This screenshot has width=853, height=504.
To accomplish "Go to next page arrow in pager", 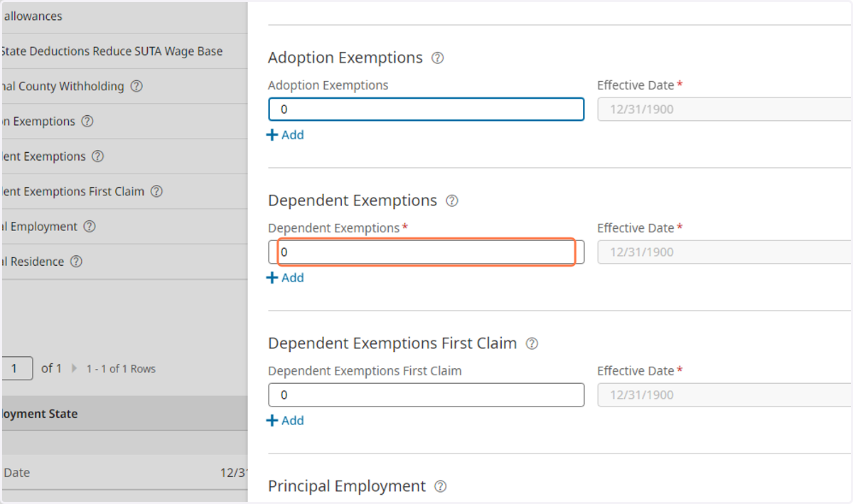I will click(x=75, y=369).
